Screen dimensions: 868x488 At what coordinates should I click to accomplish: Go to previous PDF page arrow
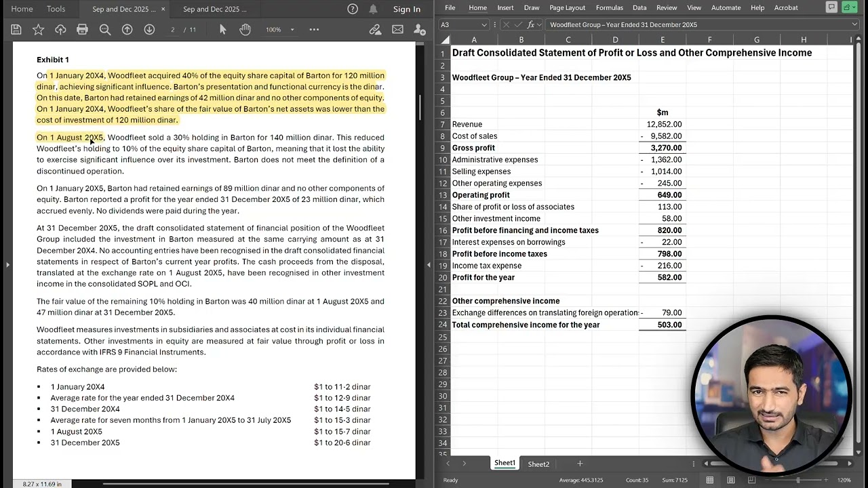click(127, 30)
